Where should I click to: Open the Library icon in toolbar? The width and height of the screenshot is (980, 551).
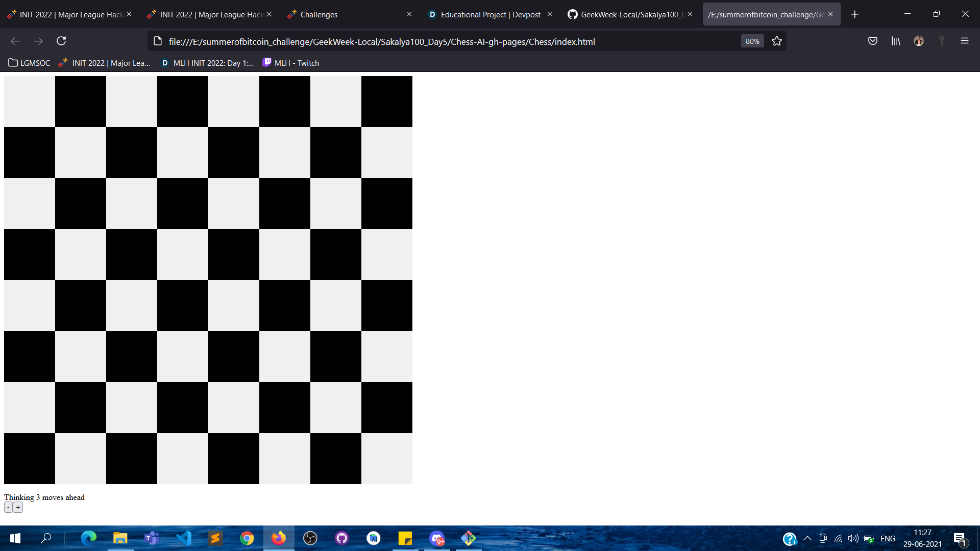(x=896, y=41)
